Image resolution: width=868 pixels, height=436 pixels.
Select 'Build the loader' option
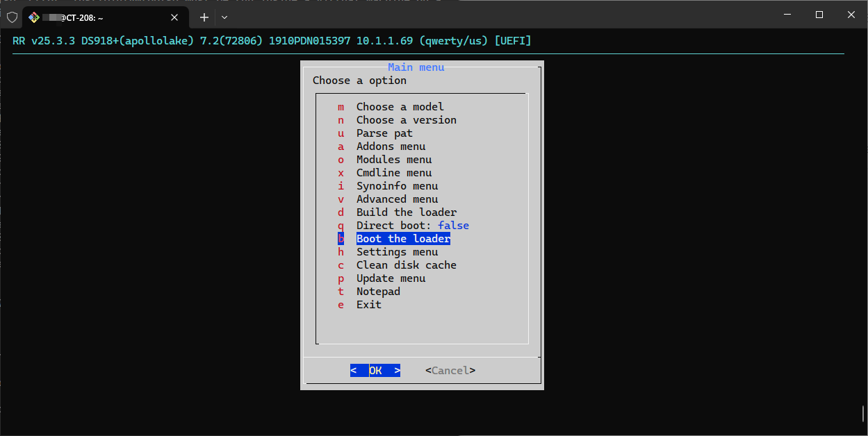(406, 212)
